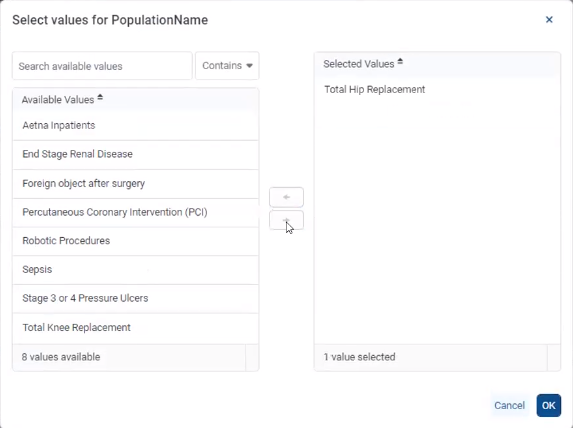Click the Available Values column header
The height and width of the screenshot is (428, 573).
[136, 99]
